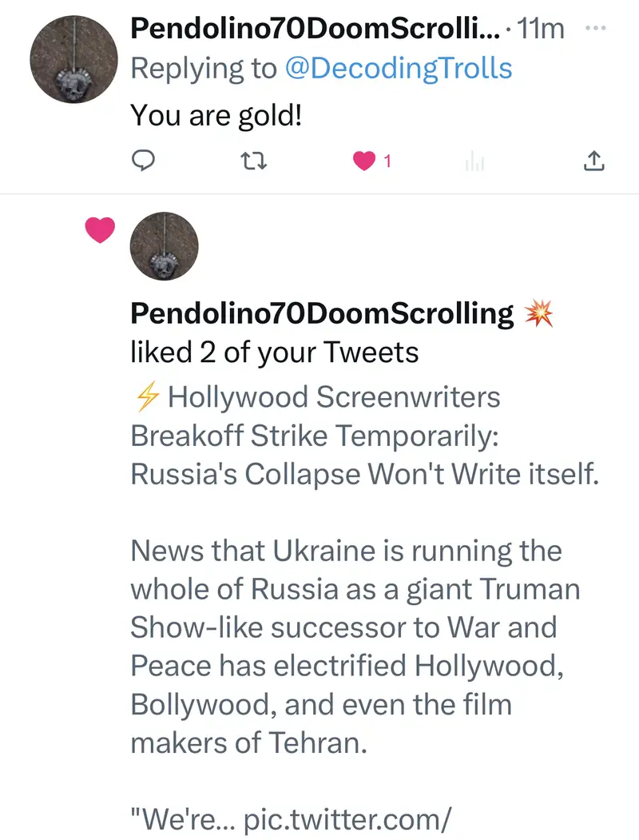Retweet the "You are gold!" reply

click(253, 161)
